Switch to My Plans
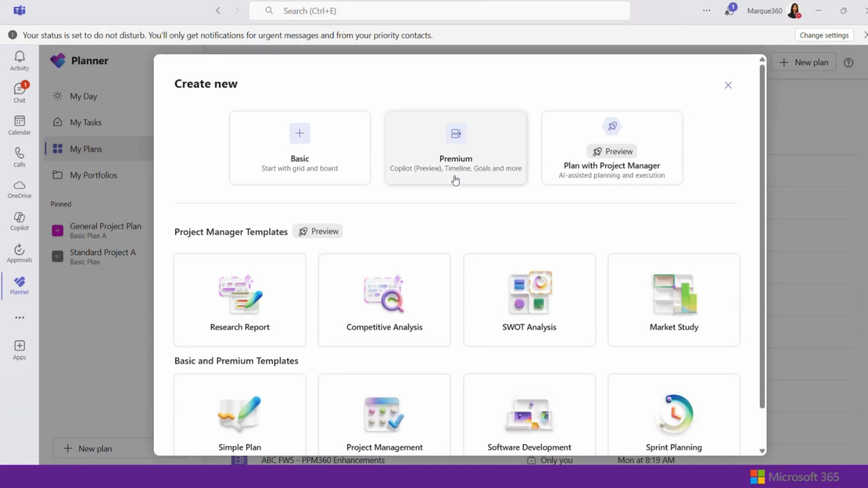The image size is (868, 488). [x=85, y=149]
